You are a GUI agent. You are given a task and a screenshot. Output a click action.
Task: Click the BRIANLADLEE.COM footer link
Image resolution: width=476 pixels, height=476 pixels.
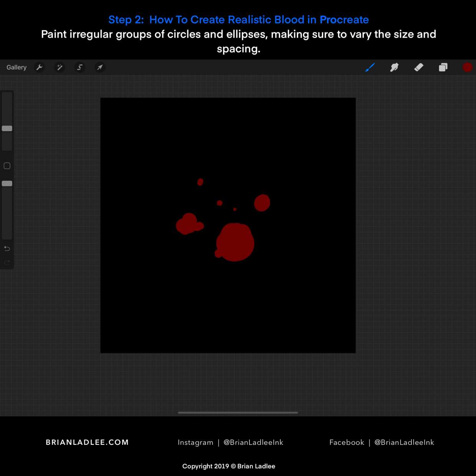click(x=87, y=442)
